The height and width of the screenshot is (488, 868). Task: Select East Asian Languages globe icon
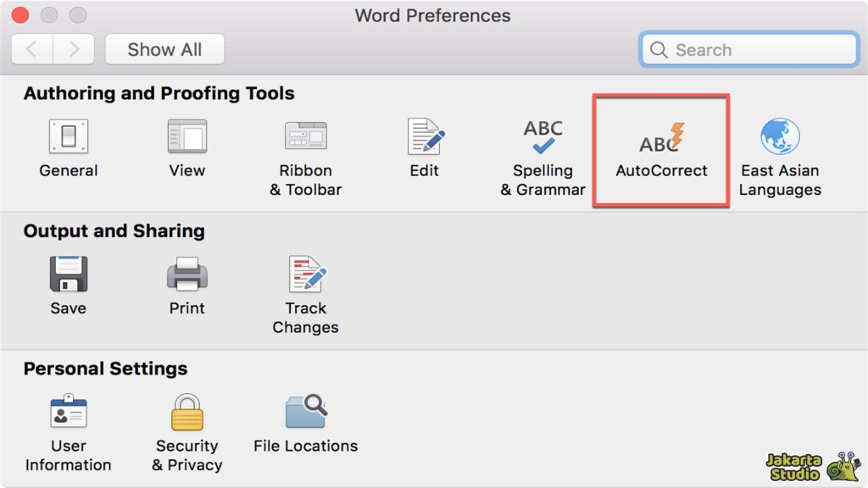click(x=780, y=137)
